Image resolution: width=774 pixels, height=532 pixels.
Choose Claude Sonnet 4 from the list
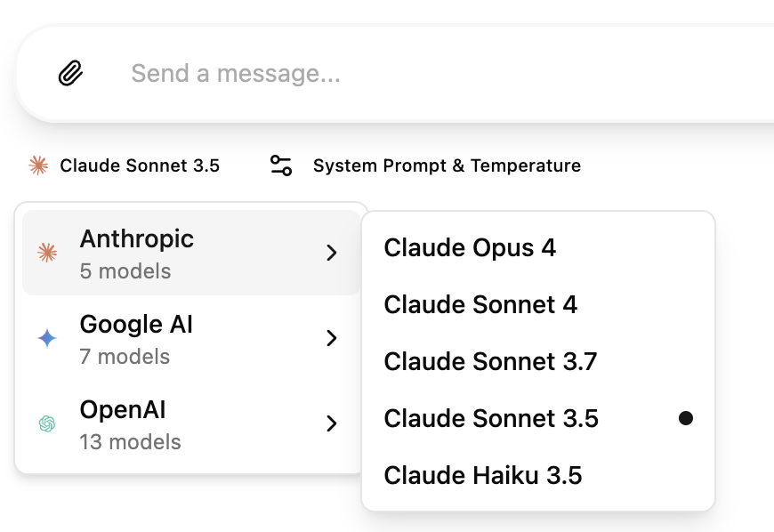tap(480, 304)
